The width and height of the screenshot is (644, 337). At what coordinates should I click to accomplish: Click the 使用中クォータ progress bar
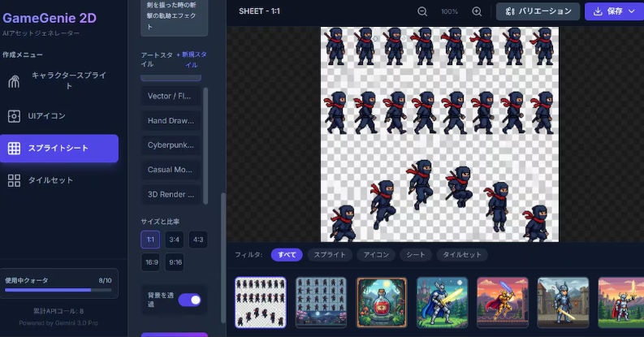coord(58,290)
